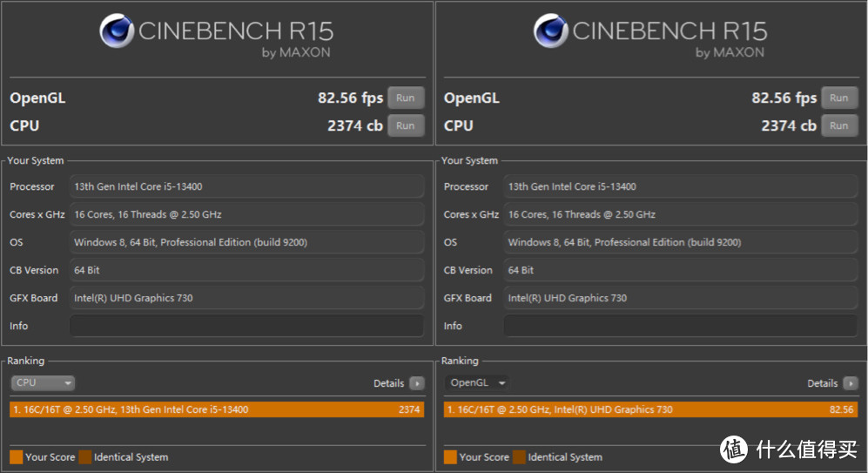Select the UHD Graphics 730 82.56 ranking row
This screenshot has height=473, width=868.
tap(650, 410)
